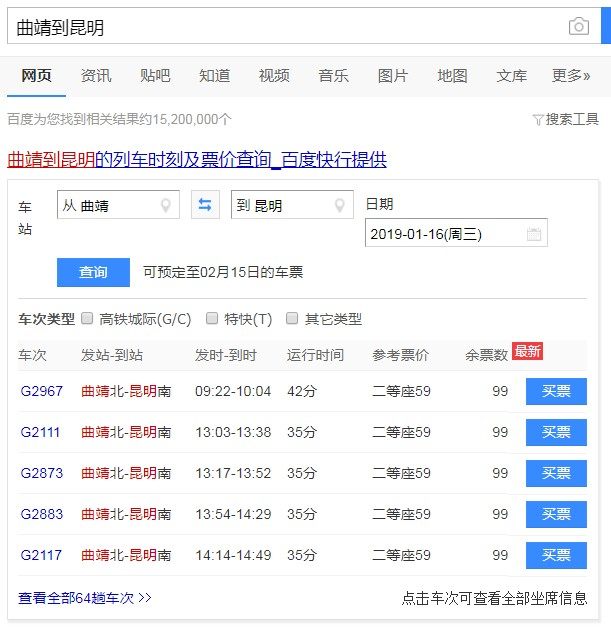Viewport: 611px width, 629px height.
Task: Click the result count 百度为您找到相关结果约15,200,000个
Action: (119, 120)
